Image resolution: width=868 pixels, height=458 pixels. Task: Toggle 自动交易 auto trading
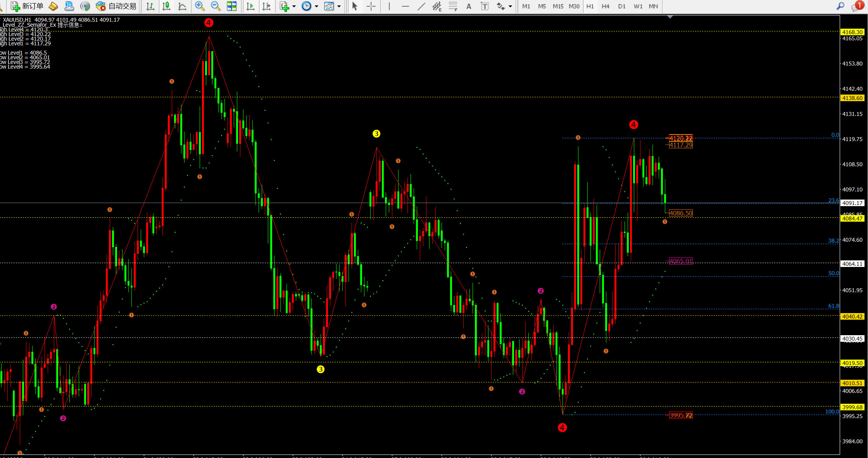coord(116,6)
